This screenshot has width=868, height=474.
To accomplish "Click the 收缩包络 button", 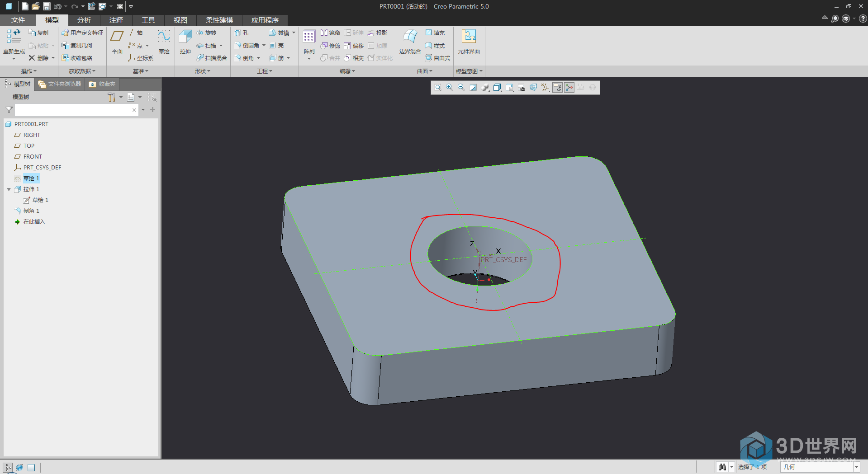I will click(x=77, y=58).
